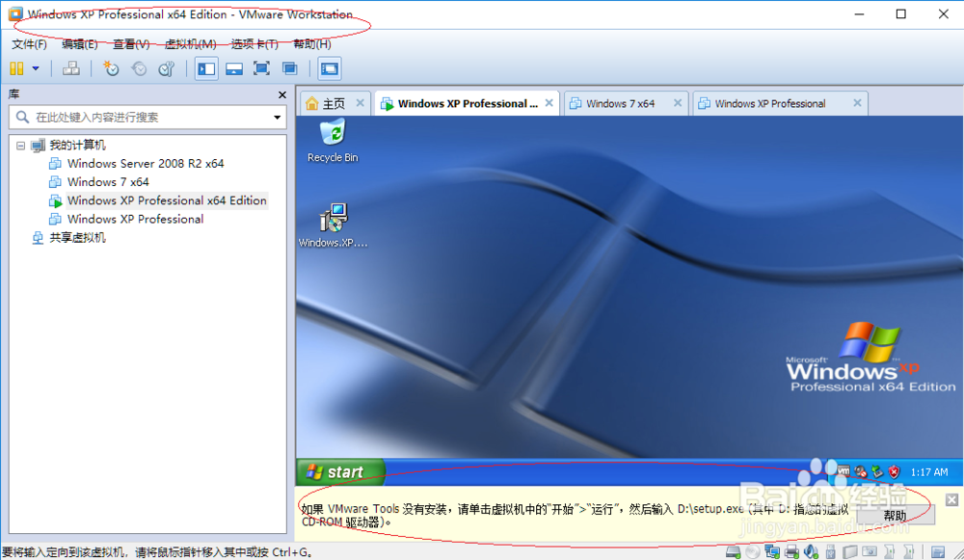This screenshot has width=964, height=560.
Task: Open the 文件(F) menu
Action: tap(30, 44)
